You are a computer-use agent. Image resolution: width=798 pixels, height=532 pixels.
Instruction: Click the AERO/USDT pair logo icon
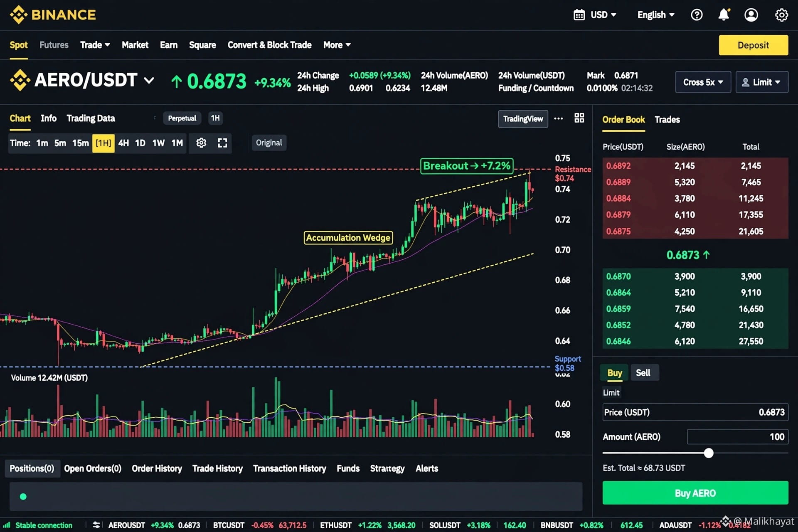20,80
